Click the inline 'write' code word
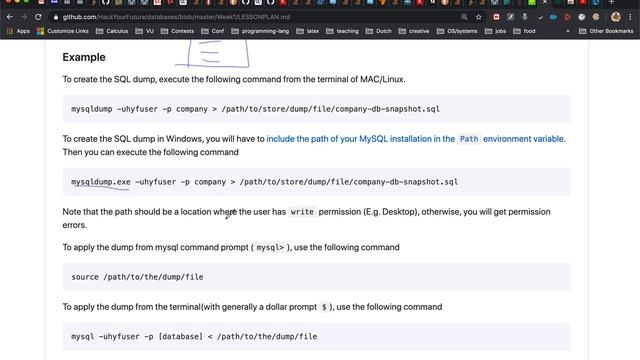 click(302, 212)
